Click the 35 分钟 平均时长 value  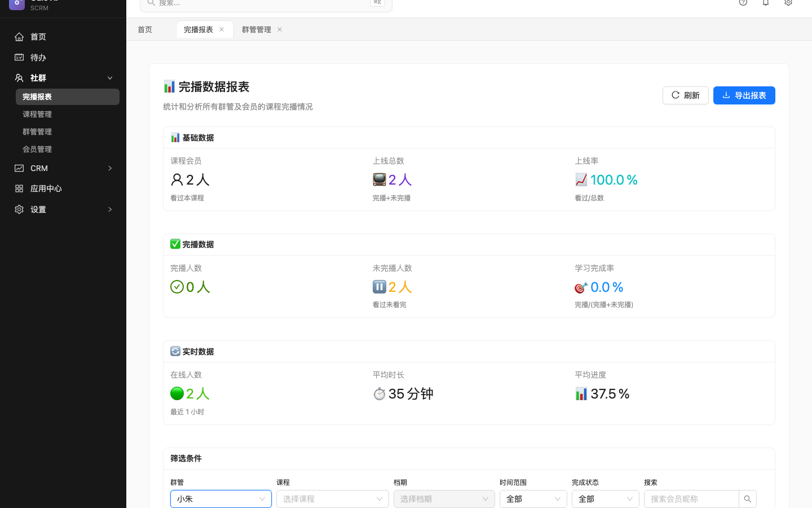point(411,393)
